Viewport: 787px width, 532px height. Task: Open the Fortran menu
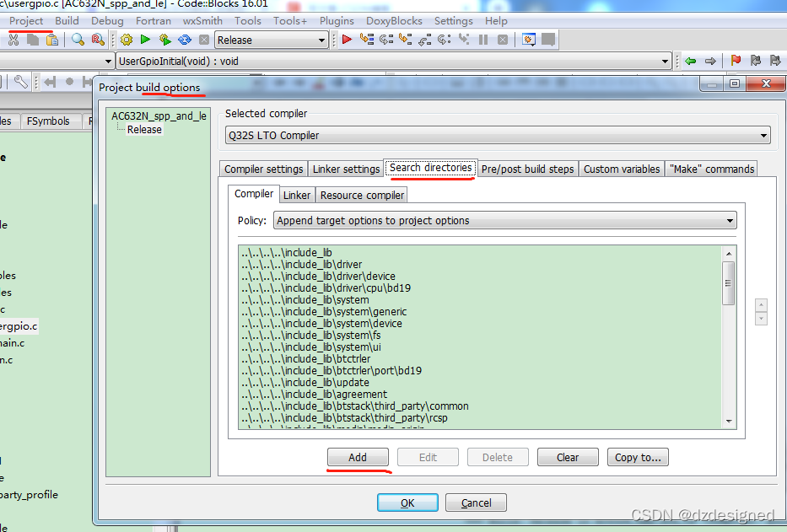[153, 20]
